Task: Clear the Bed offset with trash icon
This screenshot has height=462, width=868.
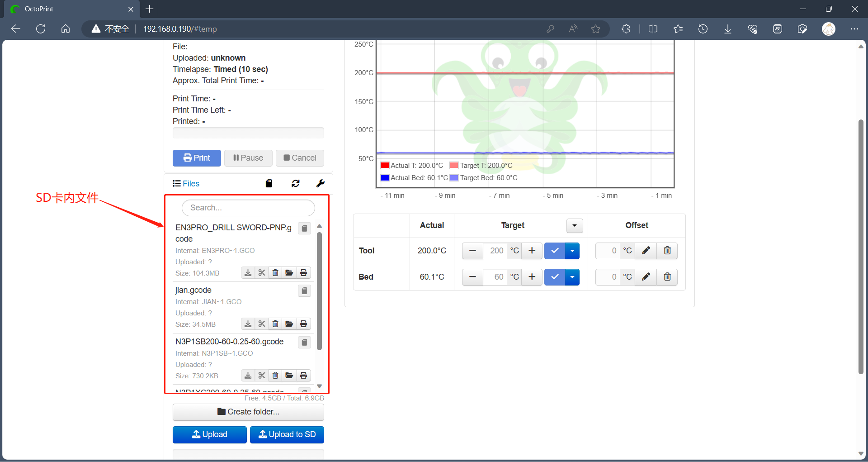Action: 667,277
